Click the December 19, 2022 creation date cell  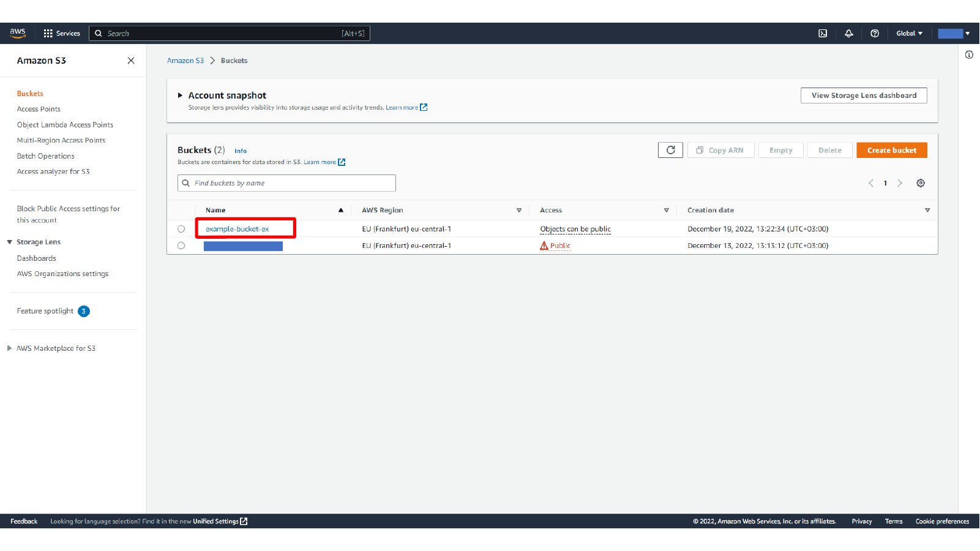pyautogui.click(x=758, y=229)
